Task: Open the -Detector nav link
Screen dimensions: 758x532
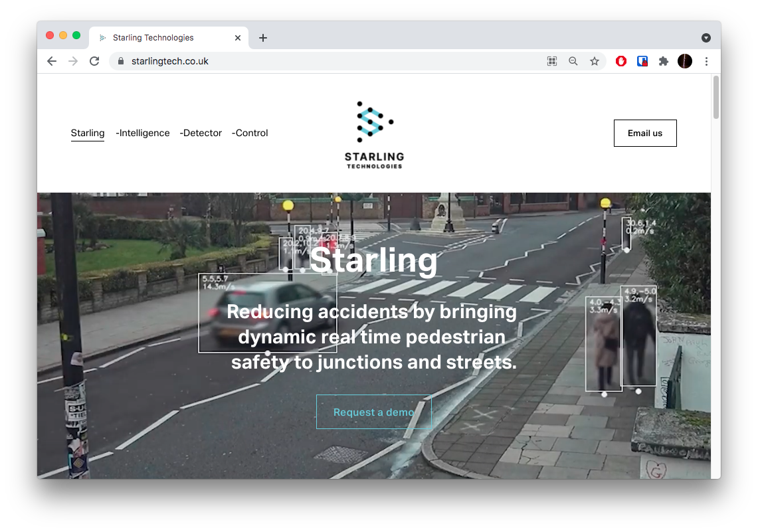Action: point(201,133)
